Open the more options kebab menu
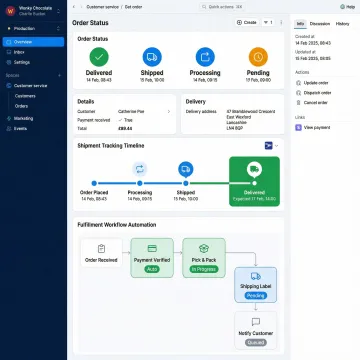Screen dimensions: 360x360 pos(281,22)
